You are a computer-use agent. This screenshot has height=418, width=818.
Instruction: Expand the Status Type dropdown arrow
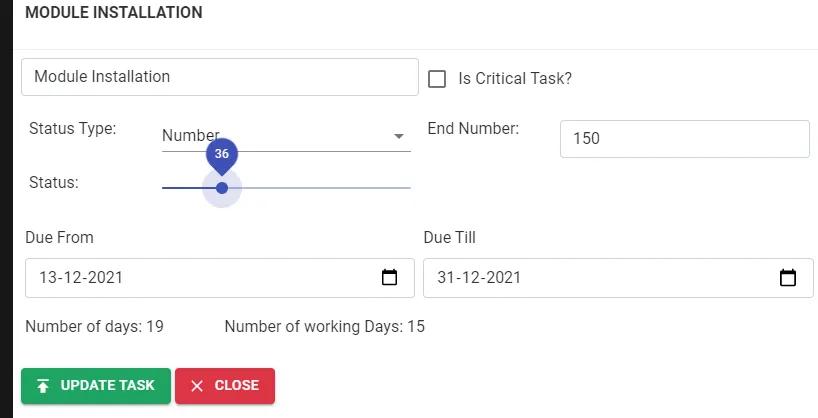pyautogui.click(x=399, y=136)
